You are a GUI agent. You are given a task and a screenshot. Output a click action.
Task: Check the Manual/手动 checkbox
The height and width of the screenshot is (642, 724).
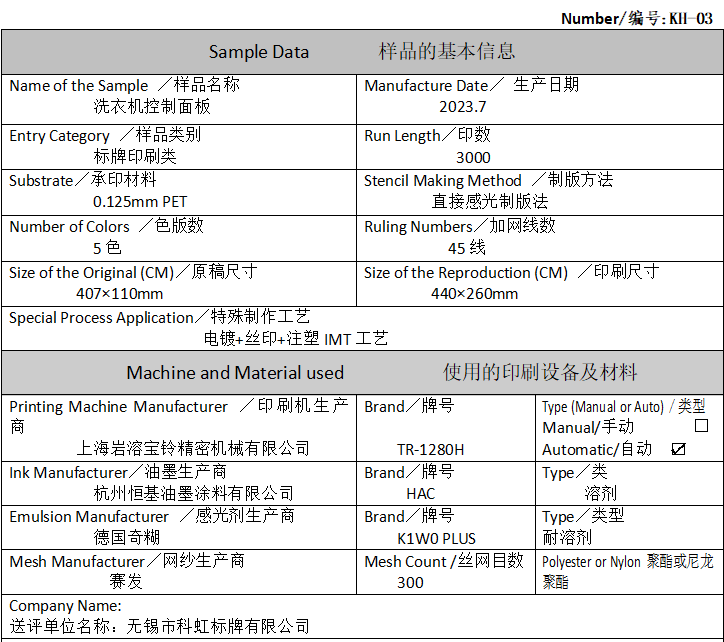pyautogui.click(x=701, y=427)
